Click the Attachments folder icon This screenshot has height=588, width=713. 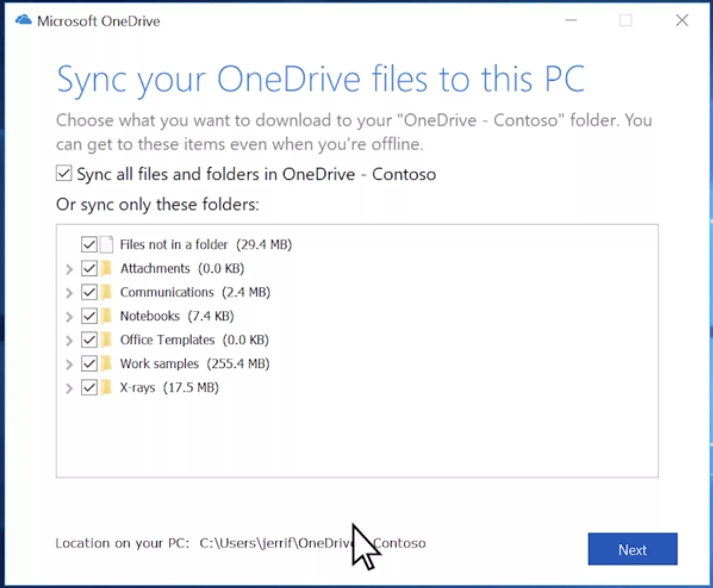coord(106,268)
